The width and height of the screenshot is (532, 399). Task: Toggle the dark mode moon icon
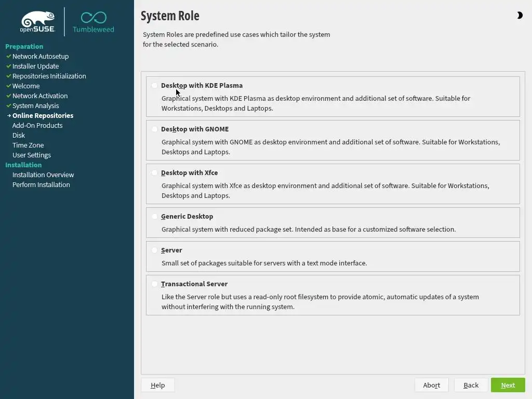click(x=520, y=16)
